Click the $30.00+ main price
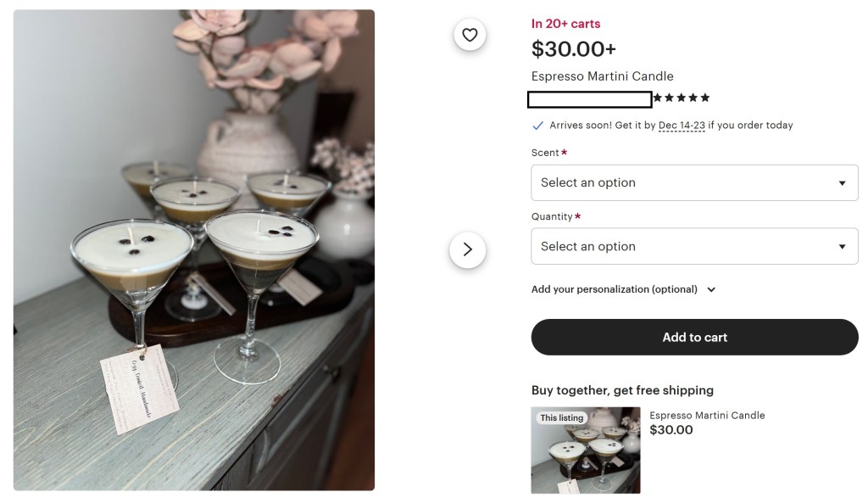 click(574, 49)
